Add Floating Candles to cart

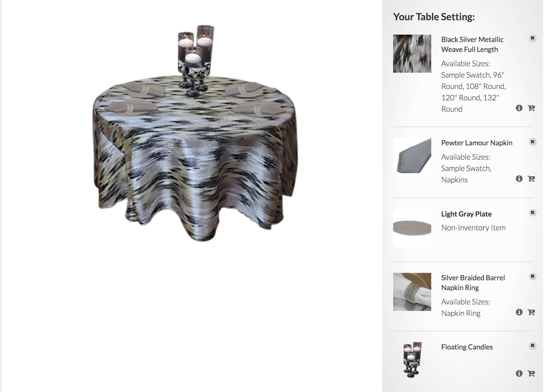tap(531, 373)
